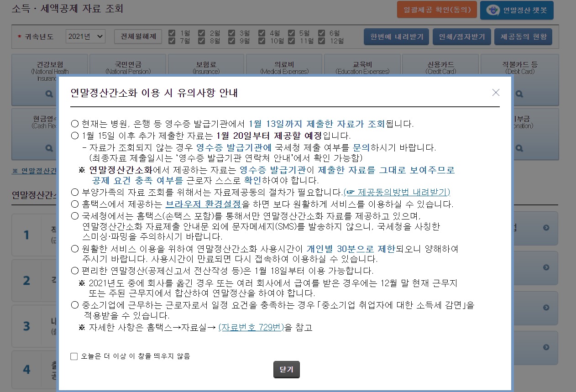Select the 건강보험 (National Health) tile label

pos(50,68)
